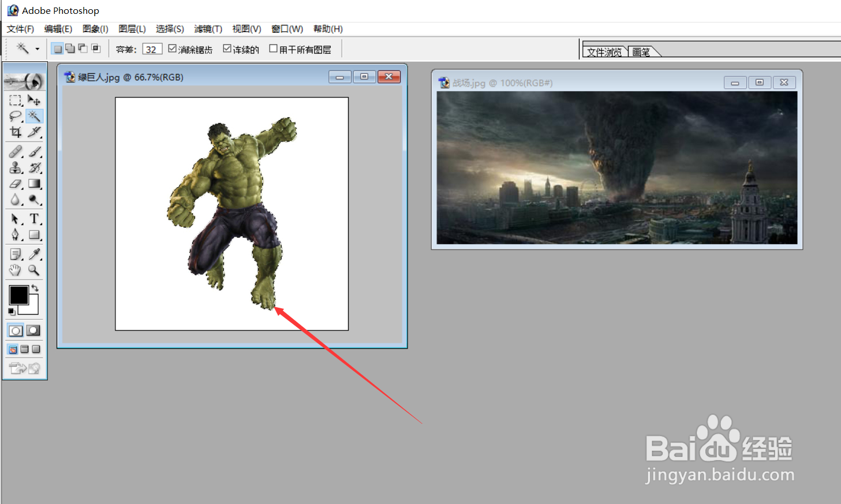Image resolution: width=841 pixels, height=504 pixels.
Task: Select the Crop tool
Action: pos(16,132)
